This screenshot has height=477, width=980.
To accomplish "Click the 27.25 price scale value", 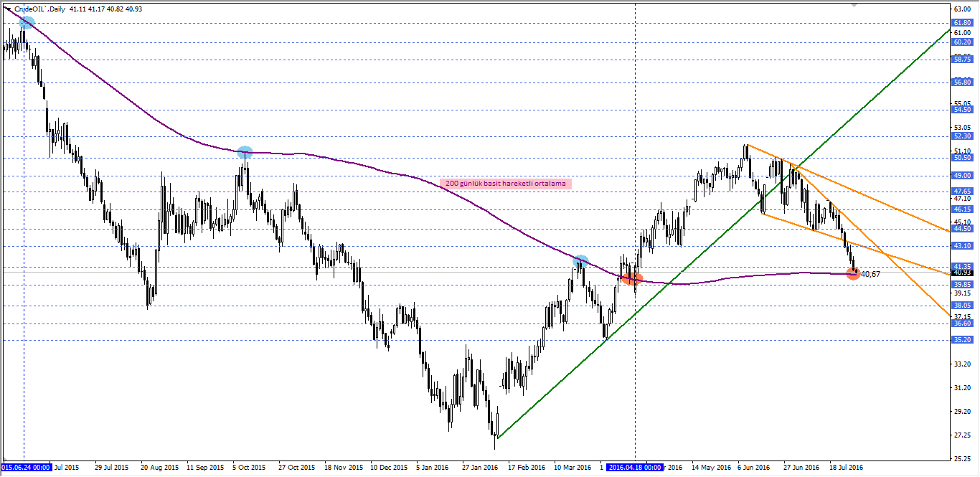I will [x=962, y=435].
